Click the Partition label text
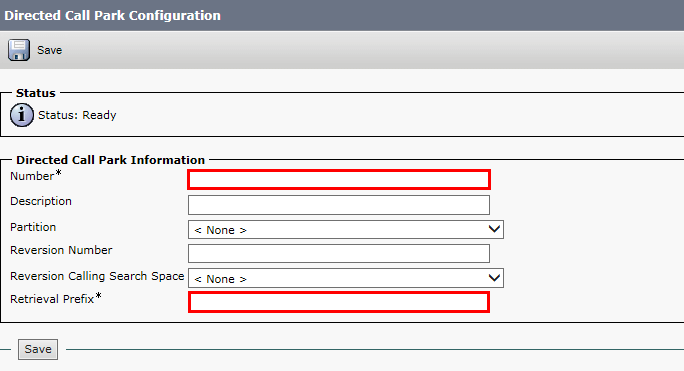684x371 pixels. [x=33, y=227]
